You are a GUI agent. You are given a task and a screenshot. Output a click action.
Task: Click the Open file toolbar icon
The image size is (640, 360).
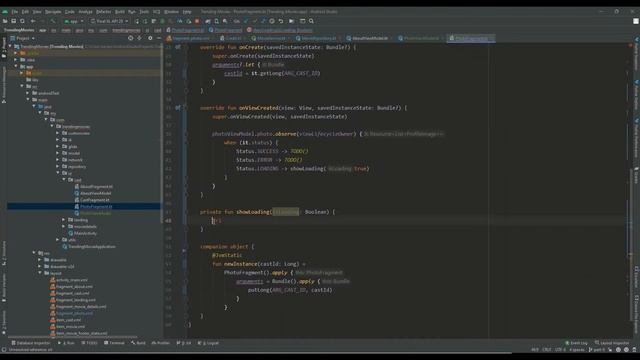coord(5,21)
